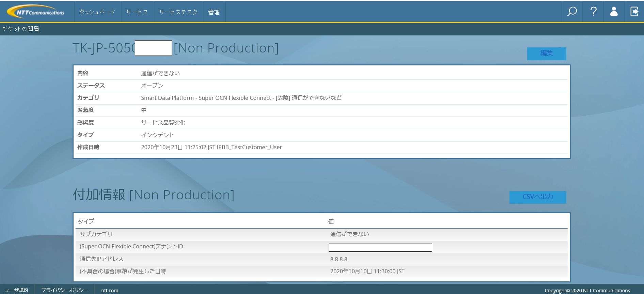The image size is (644, 294).
Task: Export data with CSVへ出力 button
Action: [537, 197]
